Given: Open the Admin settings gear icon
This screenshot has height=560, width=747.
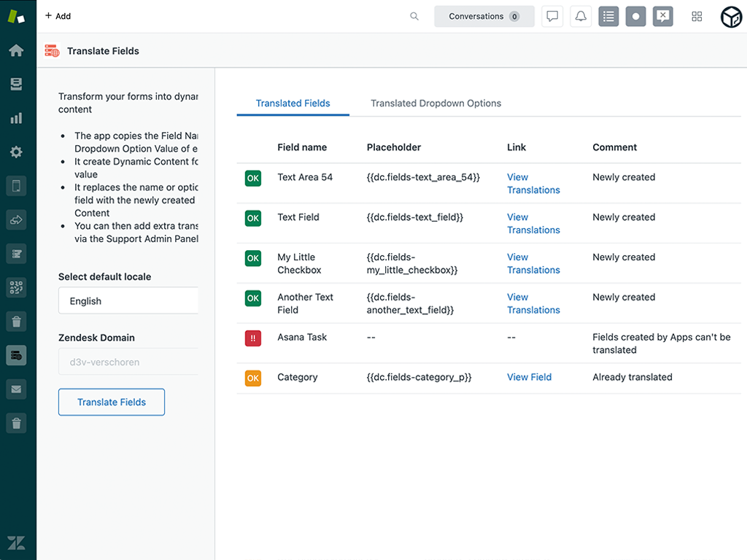Looking at the screenshot, I should 16,152.
